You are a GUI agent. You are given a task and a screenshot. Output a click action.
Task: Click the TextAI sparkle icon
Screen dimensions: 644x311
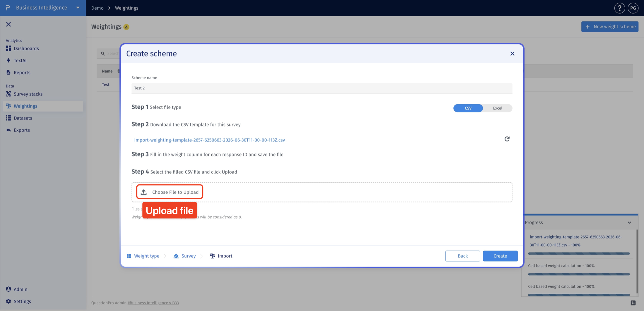pyautogui.click(x=8, y=60)
